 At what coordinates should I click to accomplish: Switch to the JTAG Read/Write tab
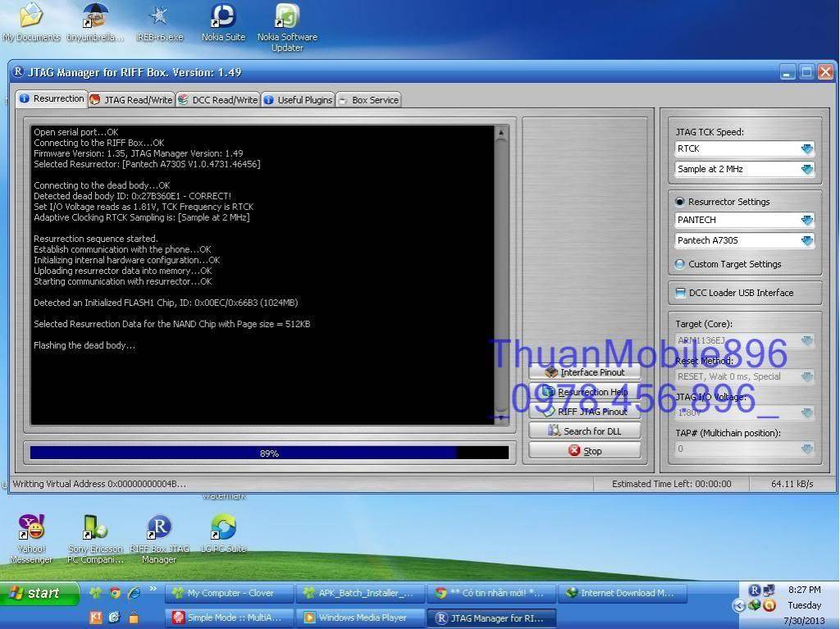click(132, 100)
